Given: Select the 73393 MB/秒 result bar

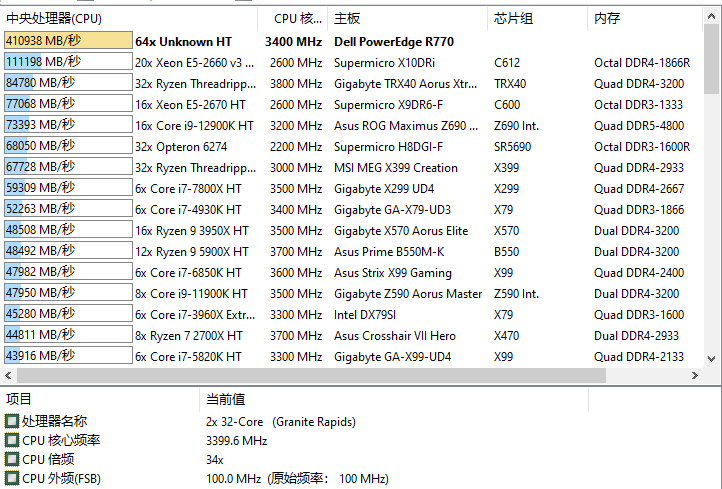Looking at the screenshot, I should tap(68, 124).
